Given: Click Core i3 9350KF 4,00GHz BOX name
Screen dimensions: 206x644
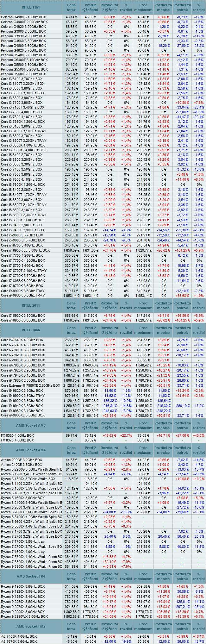Looking at the screenshot, I should point(24,150).
